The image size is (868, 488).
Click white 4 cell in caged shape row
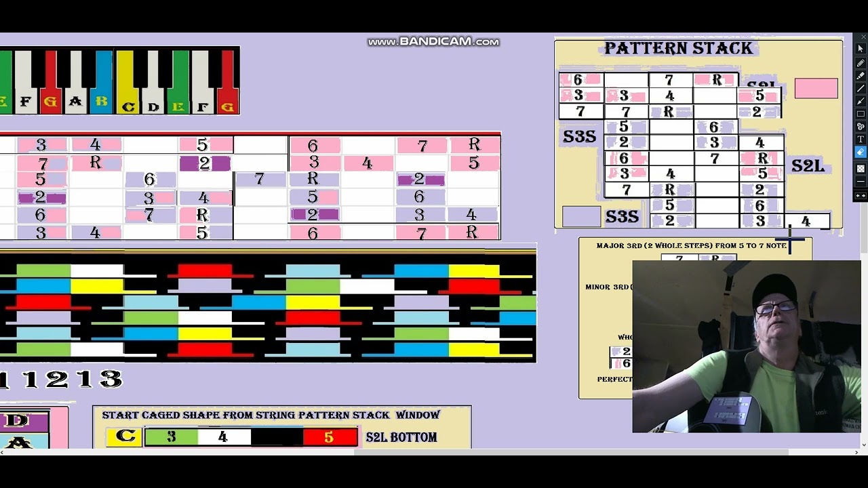pos(223,437)
